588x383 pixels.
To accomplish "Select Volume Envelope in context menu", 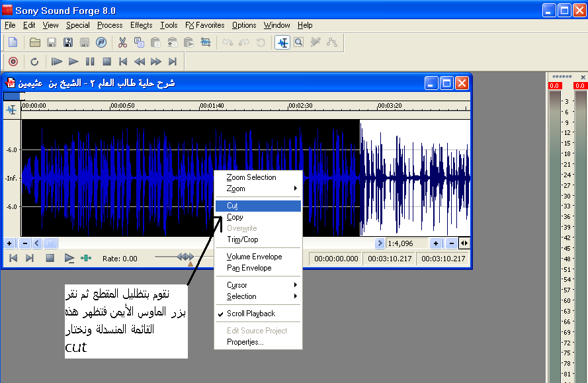I will tap(258, 257).
